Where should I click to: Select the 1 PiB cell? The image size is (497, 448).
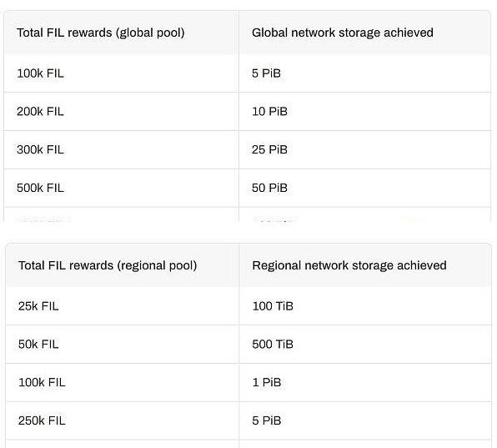coord(365,382)
